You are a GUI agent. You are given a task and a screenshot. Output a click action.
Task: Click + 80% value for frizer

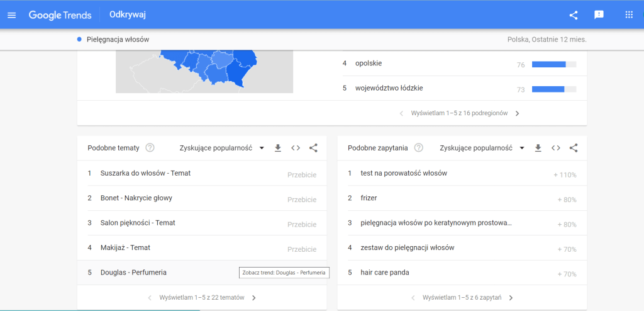pos(567,200)
